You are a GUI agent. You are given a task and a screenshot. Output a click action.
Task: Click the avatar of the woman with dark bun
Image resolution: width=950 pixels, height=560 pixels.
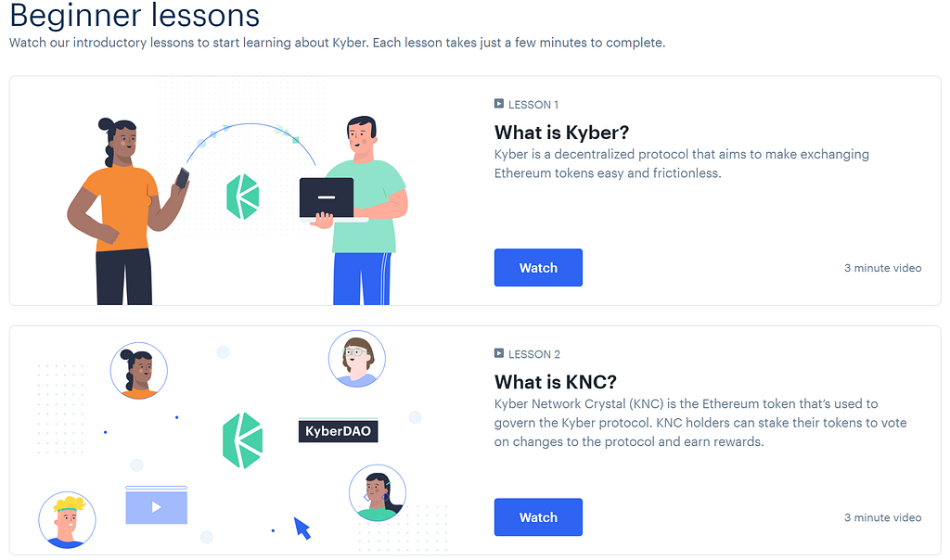tap(139, 371)
